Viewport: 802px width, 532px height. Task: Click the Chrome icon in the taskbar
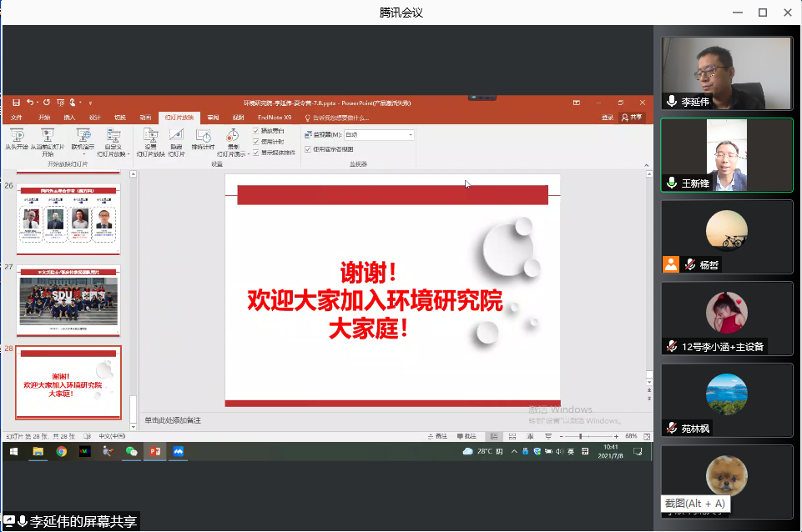61,451
